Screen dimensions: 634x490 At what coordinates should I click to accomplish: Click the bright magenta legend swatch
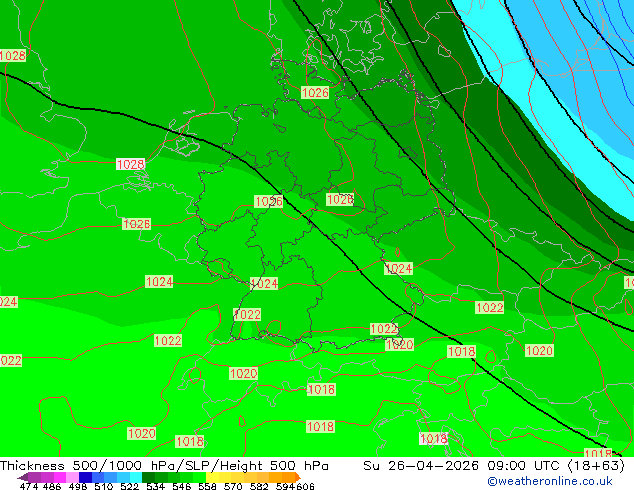tap(60, 477)
